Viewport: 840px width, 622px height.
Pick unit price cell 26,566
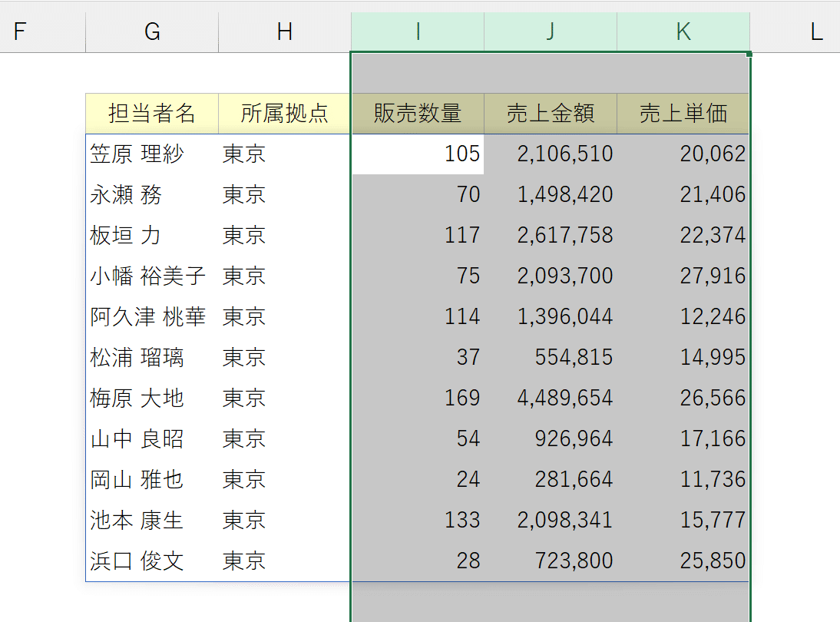coord(683,398)
